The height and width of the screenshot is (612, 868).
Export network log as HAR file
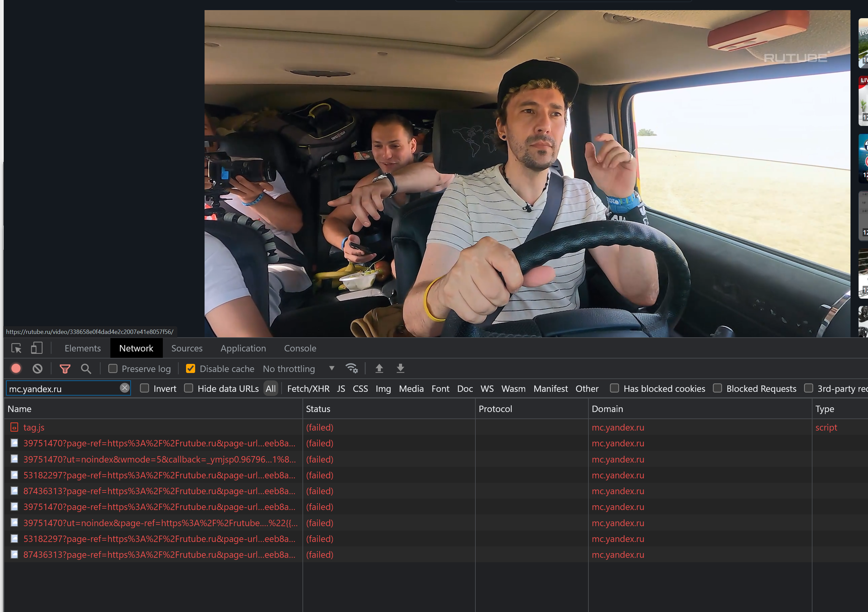coord(400,368)
